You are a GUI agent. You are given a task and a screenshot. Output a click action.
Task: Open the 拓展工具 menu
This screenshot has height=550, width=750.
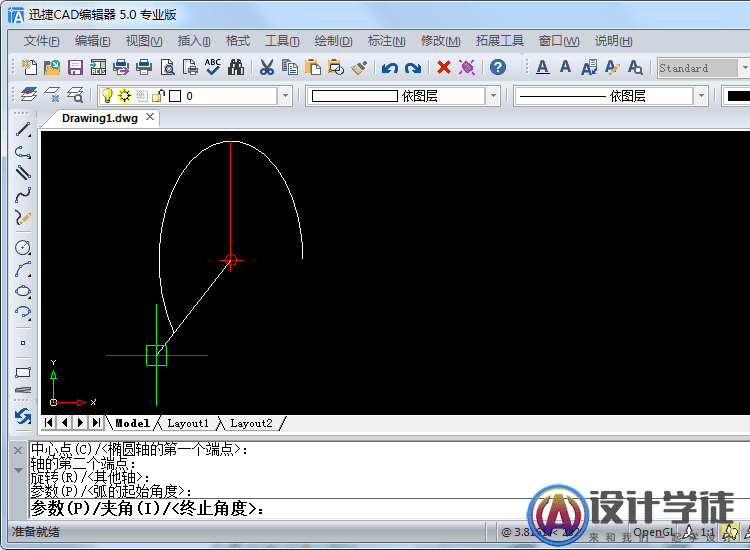(x=499, y=41)
